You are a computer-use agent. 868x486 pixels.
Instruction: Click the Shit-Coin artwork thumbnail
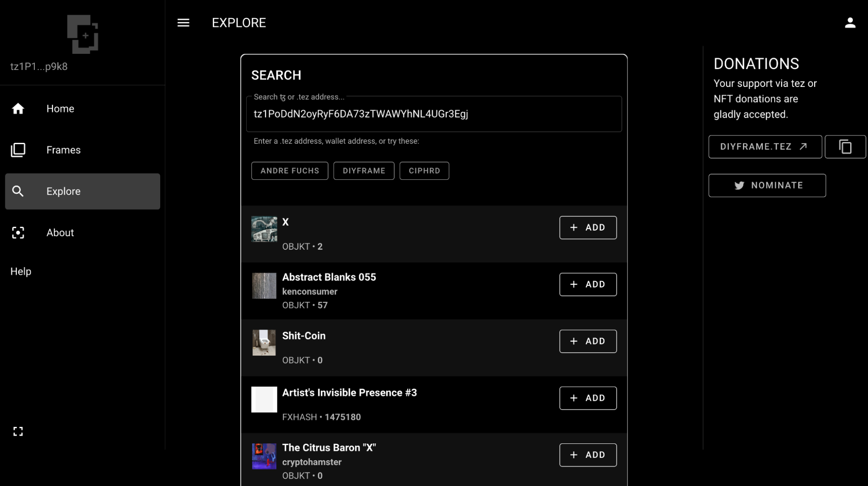(x=264, y=342)
